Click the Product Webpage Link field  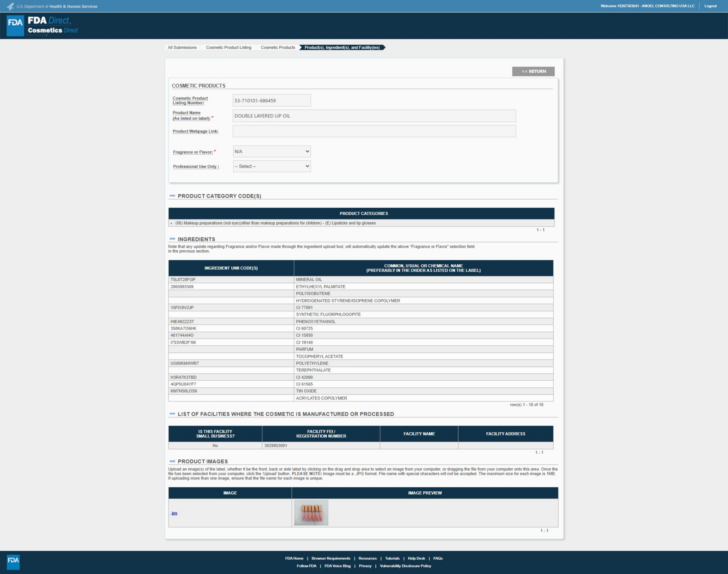[x=374, y=131]
